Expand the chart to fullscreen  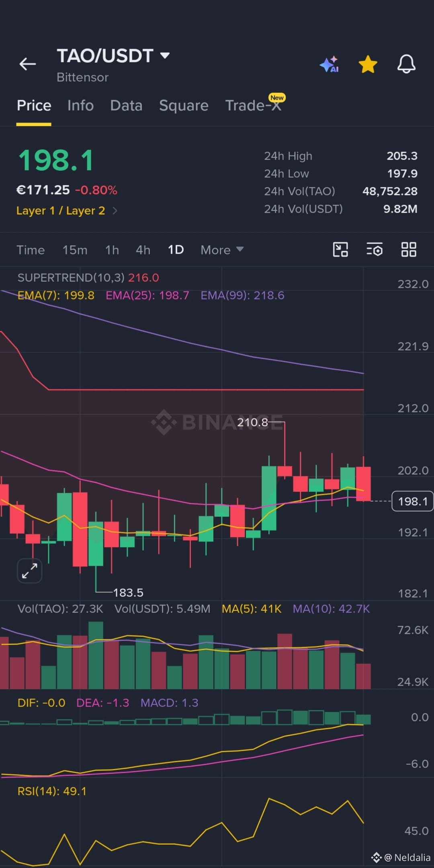pos(30,571)
